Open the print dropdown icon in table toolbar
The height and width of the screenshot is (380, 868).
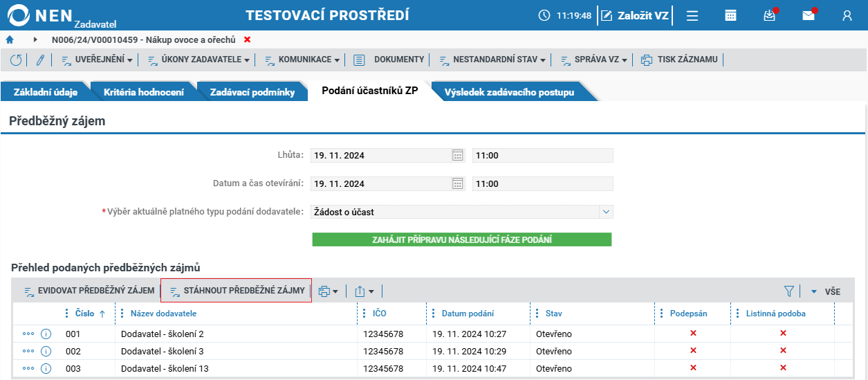(x=328, y=291)
